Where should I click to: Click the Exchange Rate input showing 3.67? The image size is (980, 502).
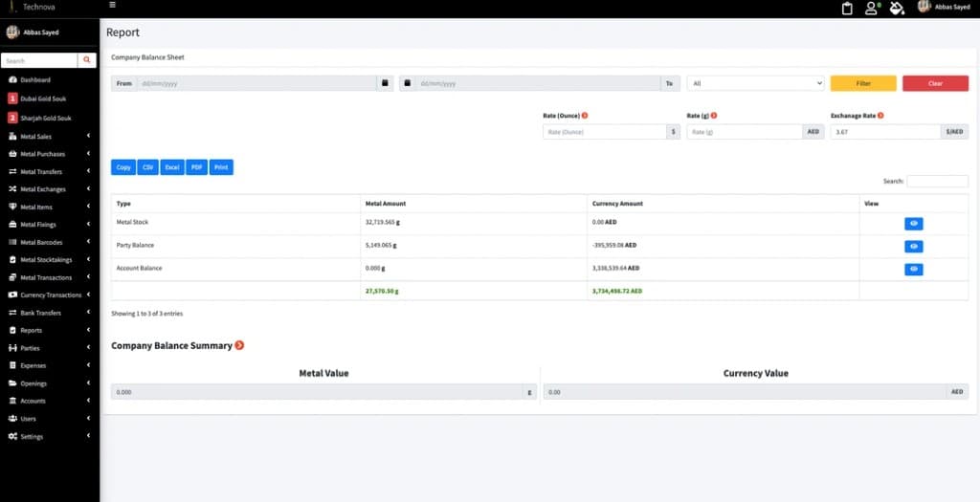885,132
